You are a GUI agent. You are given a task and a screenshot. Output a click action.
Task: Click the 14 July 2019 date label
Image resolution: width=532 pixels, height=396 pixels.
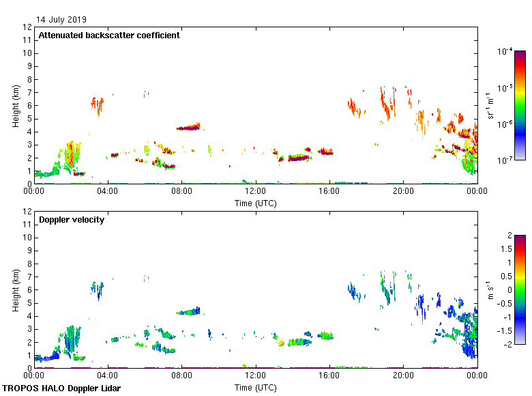pos(61,20)
